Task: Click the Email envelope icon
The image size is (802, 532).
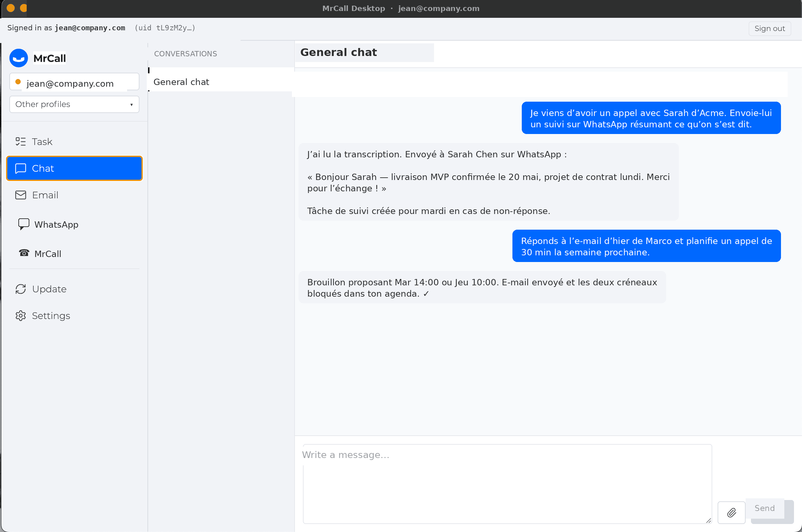Action: (21, 195)
